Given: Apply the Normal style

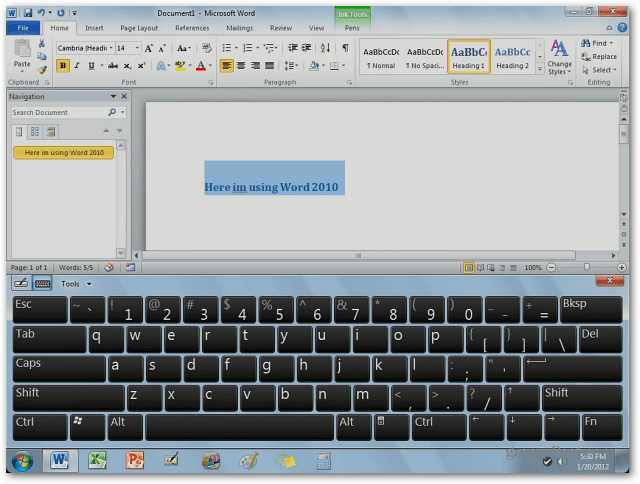Looking at the screenshot, I should pyautogui.click(x=381, y=57).
